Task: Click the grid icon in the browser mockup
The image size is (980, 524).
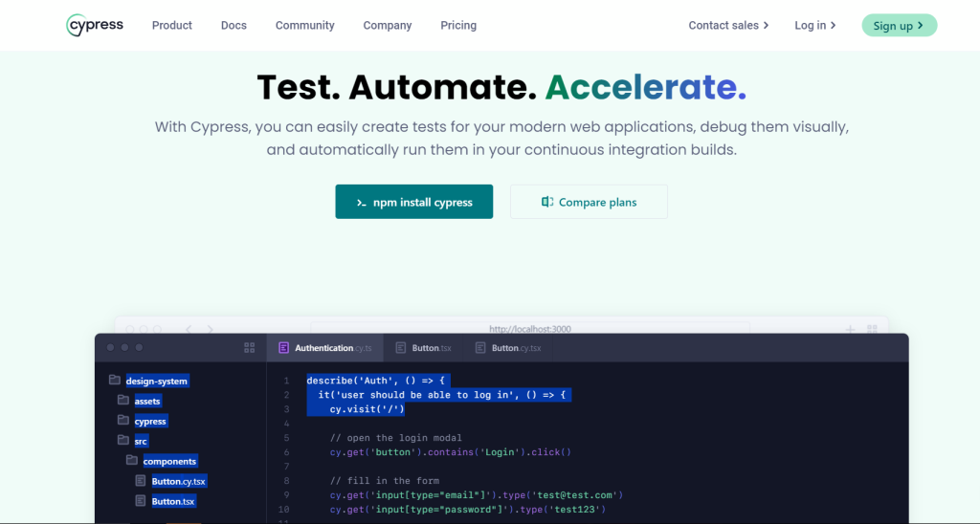Action: point(872,329)
